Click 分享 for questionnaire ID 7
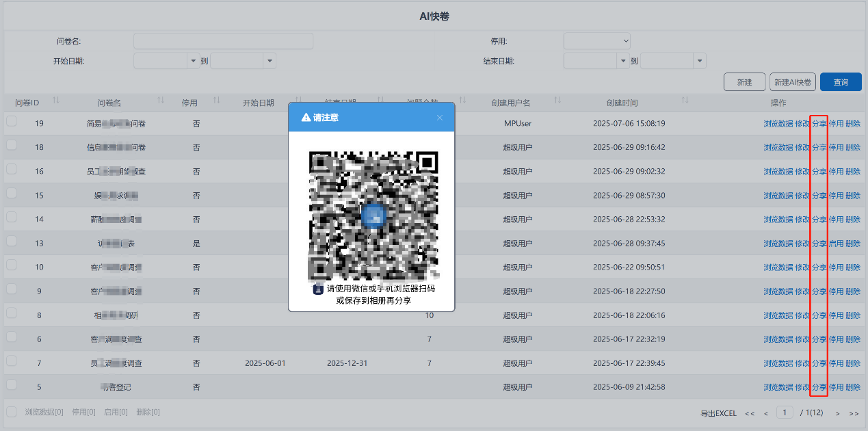This screenshot has height=431, width=868. [x=819, y=363]
